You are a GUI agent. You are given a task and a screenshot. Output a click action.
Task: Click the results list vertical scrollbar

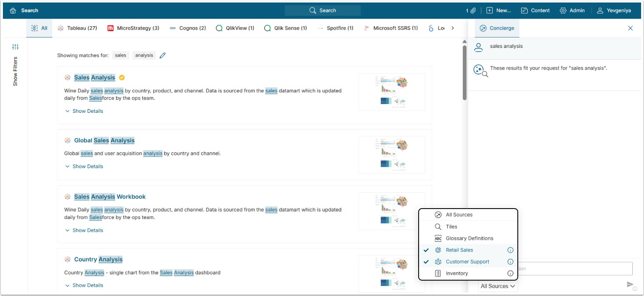point(464,72)
